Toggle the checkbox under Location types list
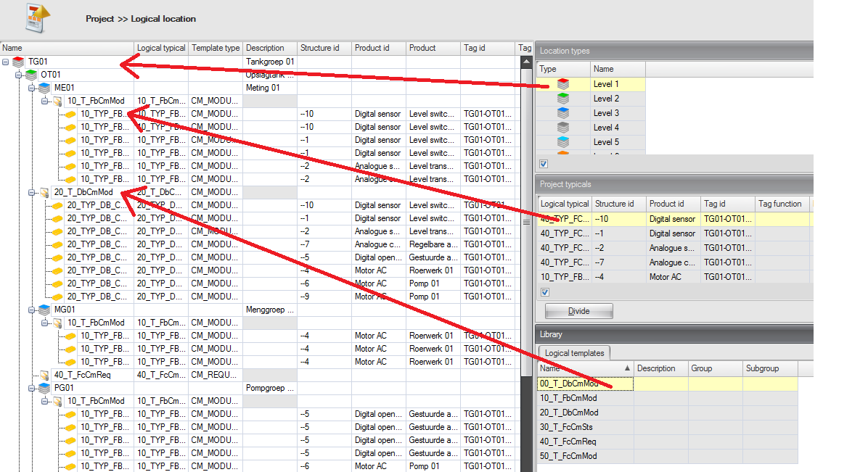868x472 pixels. 544,164
